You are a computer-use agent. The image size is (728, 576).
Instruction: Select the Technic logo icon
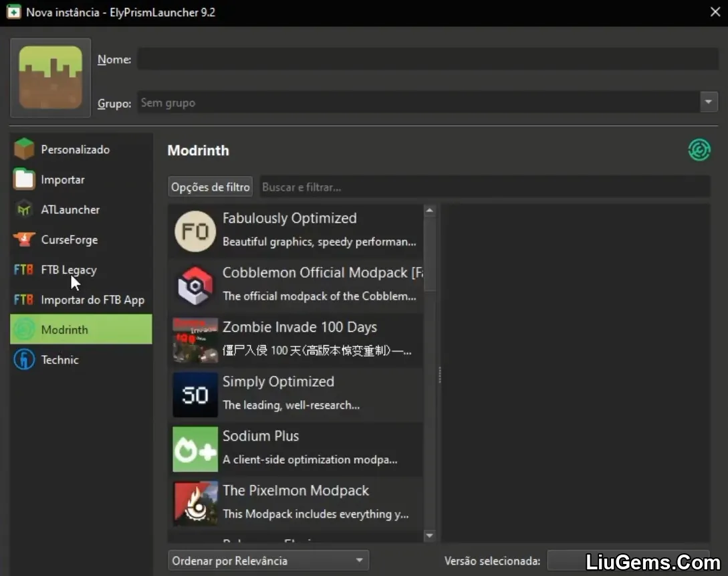tap(24, 359)
